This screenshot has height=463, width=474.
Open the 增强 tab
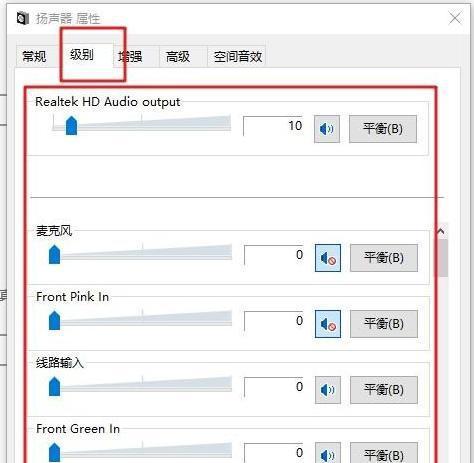pyautogui.click(x=132, y=56)
